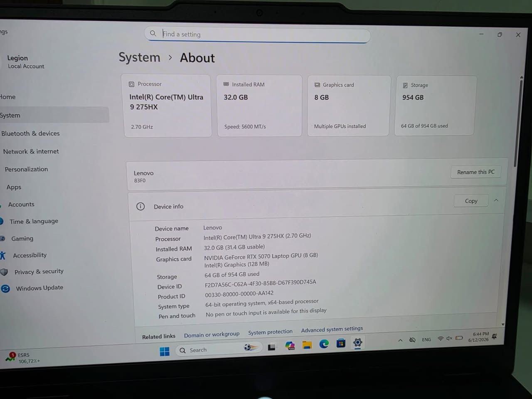Click the battery tray icon

459,338
